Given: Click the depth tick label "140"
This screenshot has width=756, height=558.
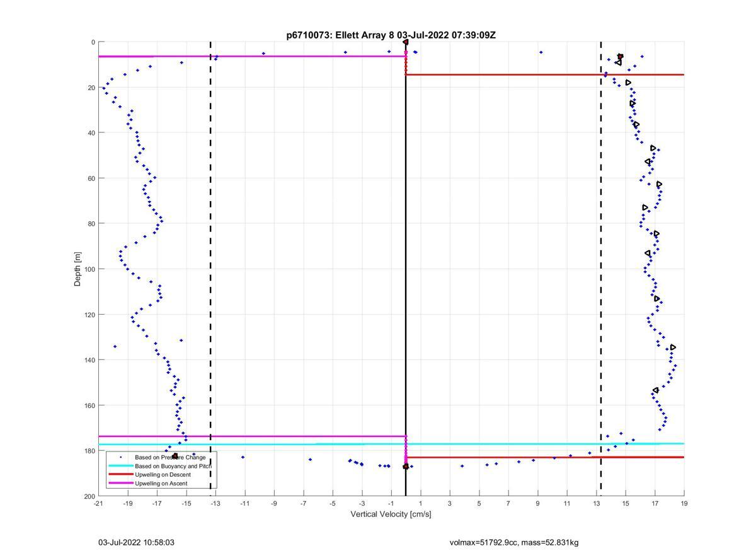Looking at the screenshot, I should [89, 360].
